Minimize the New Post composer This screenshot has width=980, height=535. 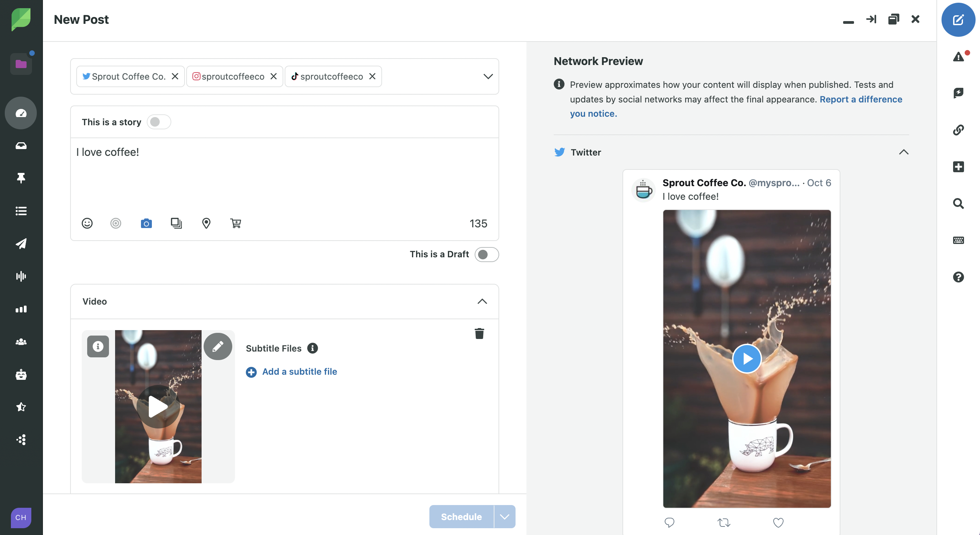coord(848,22)
